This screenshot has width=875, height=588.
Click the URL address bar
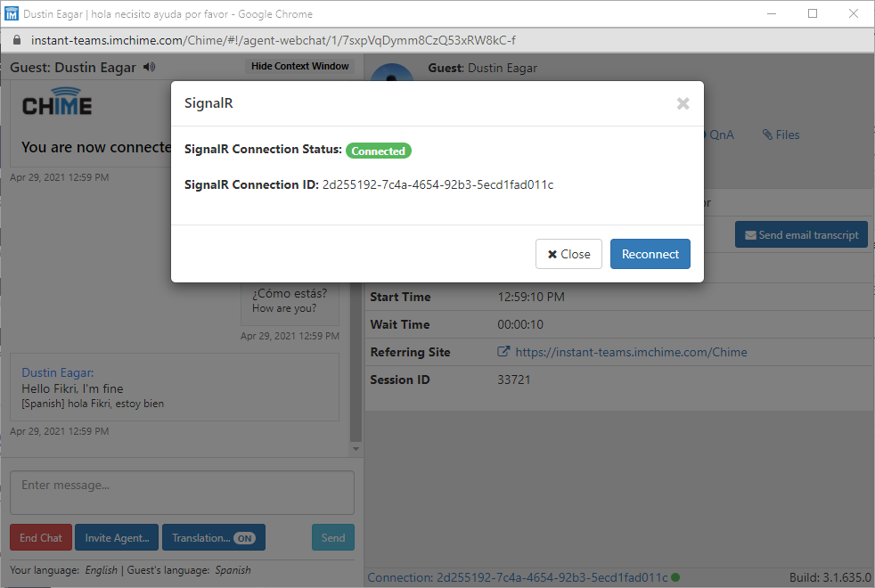pos(274,40)
